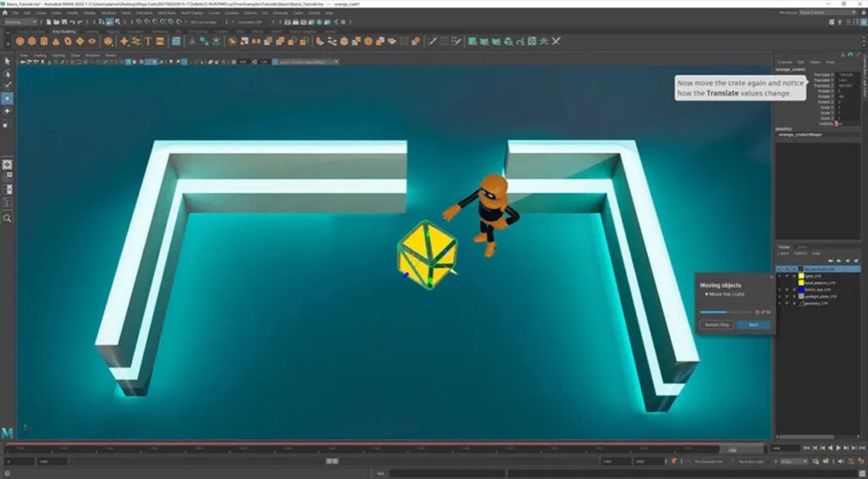
Task: Toggle select by hierarchy mode
Action: click(102, 22)
